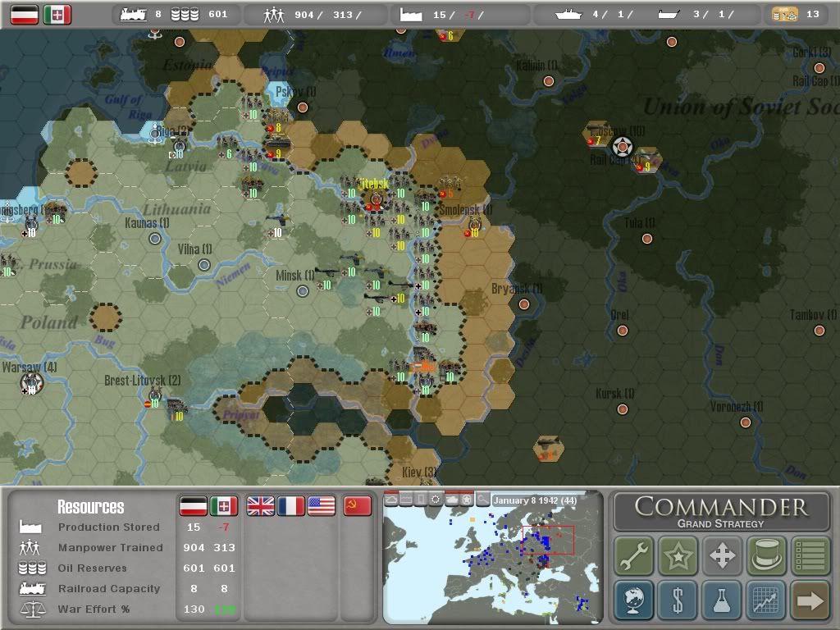Open the top hat diplomacy button
Image resolution: width=840 pixels, height=630 pixels.
765,555
